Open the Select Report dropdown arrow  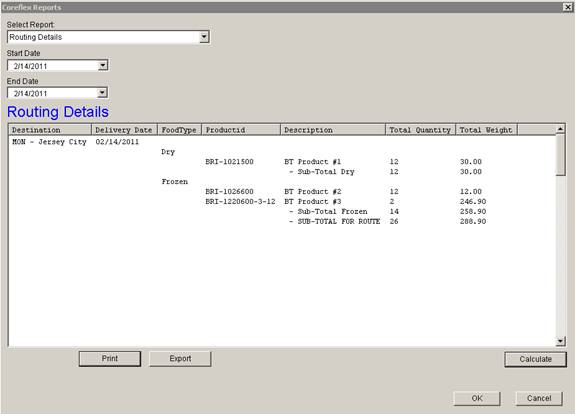204,37
